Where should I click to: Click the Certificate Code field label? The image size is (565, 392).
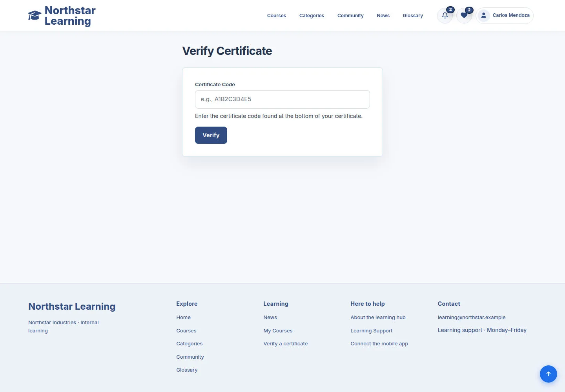coord(215,85)
